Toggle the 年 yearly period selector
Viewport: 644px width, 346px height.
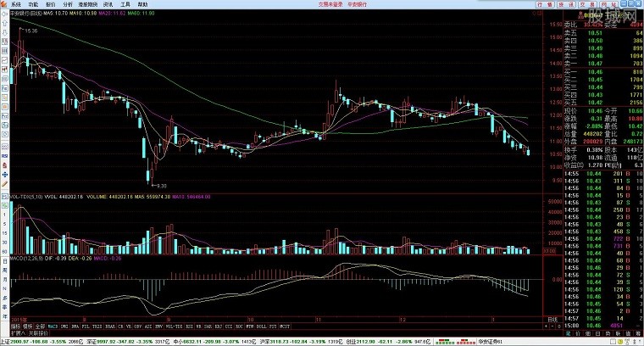[x=5, y=317]
